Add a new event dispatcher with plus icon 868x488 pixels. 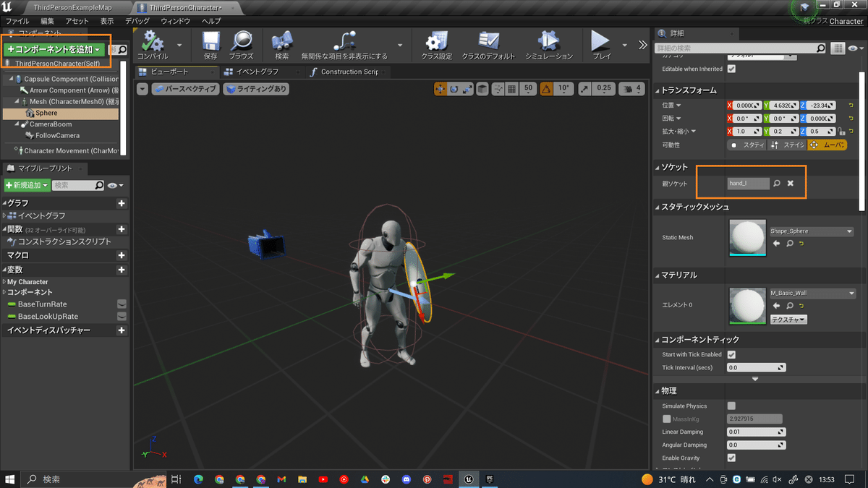(122, 330)
